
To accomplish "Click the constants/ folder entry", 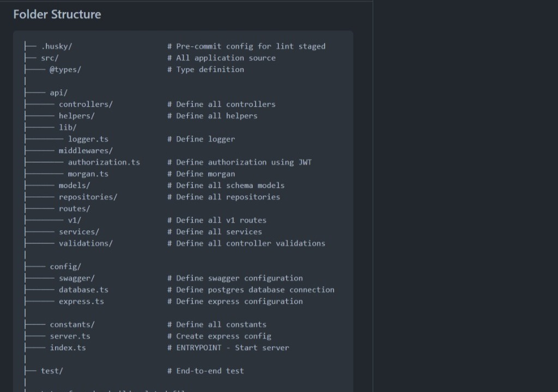I will point(72,324).
